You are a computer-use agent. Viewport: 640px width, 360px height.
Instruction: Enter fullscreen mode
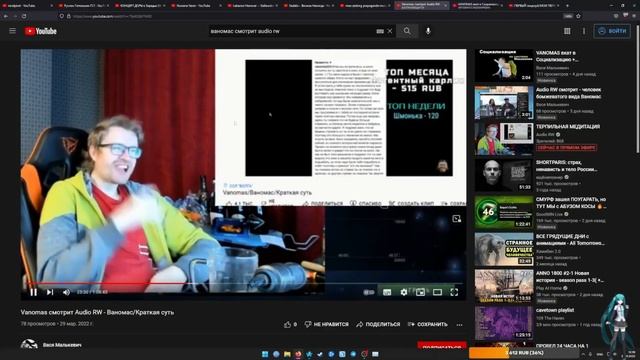(454, 292)
